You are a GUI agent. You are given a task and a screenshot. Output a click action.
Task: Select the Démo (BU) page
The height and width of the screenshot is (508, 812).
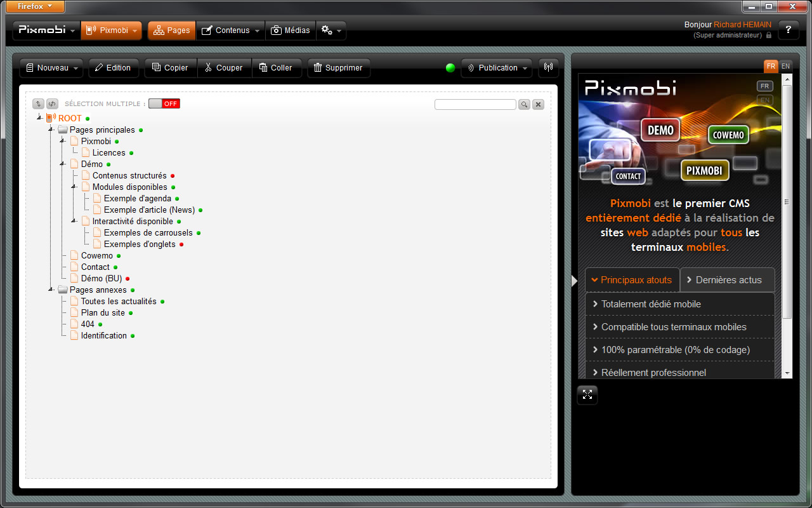tap(101, 278)
